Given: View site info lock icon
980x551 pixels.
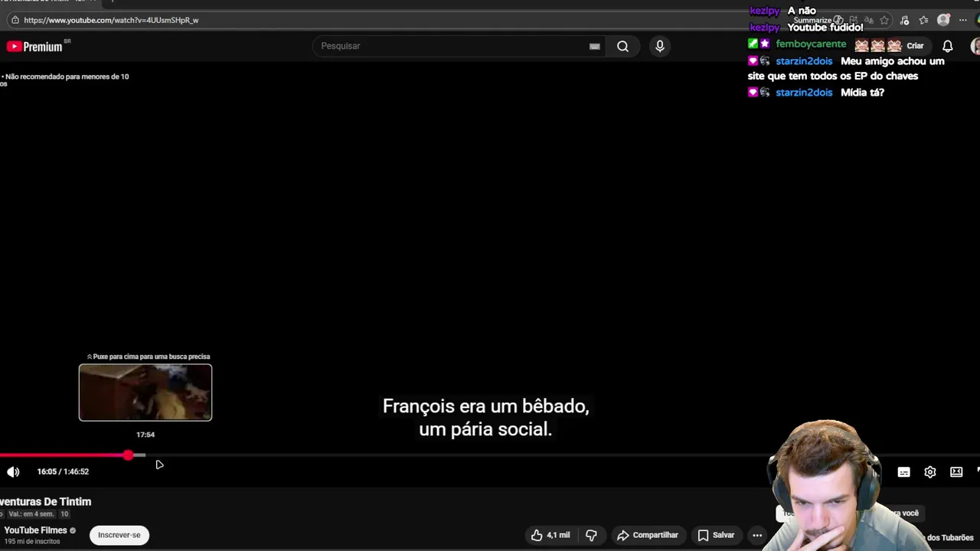Looking at the screenshot, I should [x=14, y=20].
